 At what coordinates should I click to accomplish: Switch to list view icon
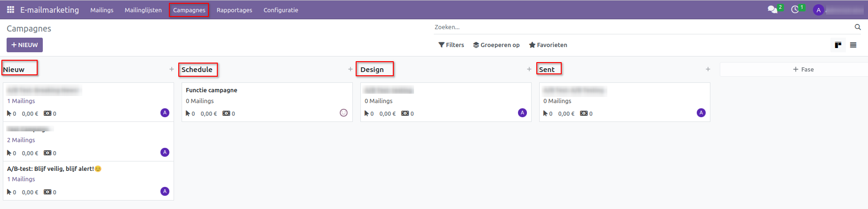click(x=853, y=45)
